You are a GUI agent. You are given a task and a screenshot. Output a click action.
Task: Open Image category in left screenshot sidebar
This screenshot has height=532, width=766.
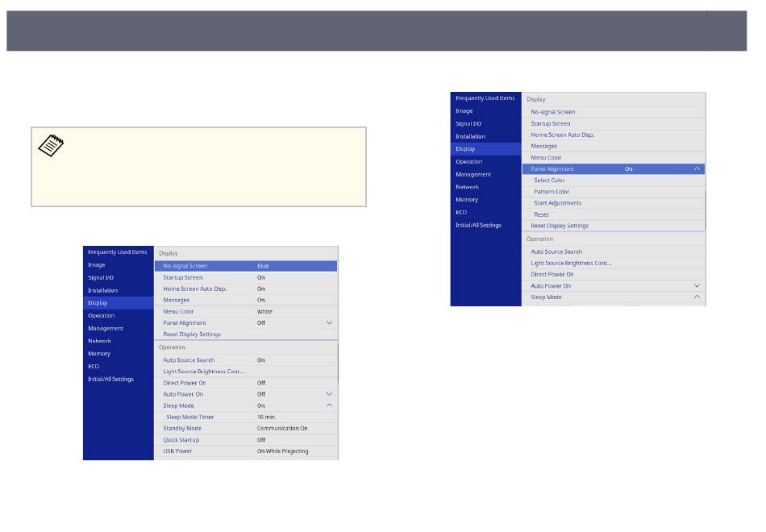tap(97, 265)
